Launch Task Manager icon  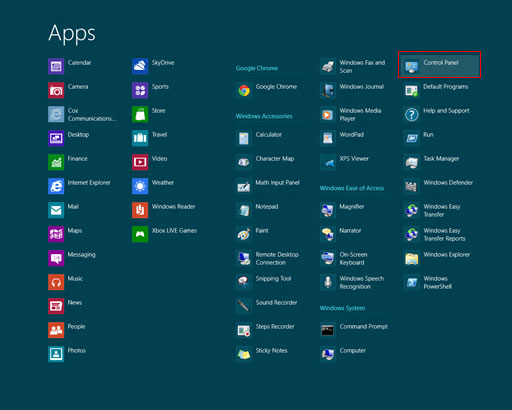tap(412, 162)
